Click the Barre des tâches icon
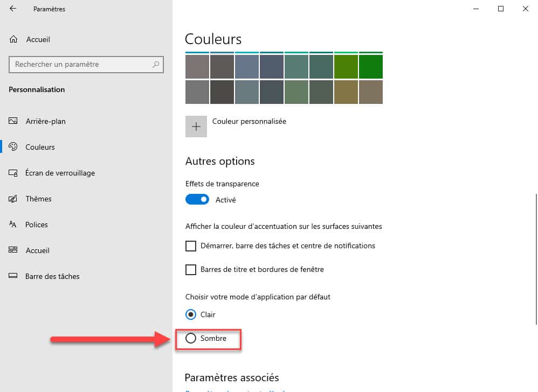Viewport: 538px width, 392px height. (13, 276)
